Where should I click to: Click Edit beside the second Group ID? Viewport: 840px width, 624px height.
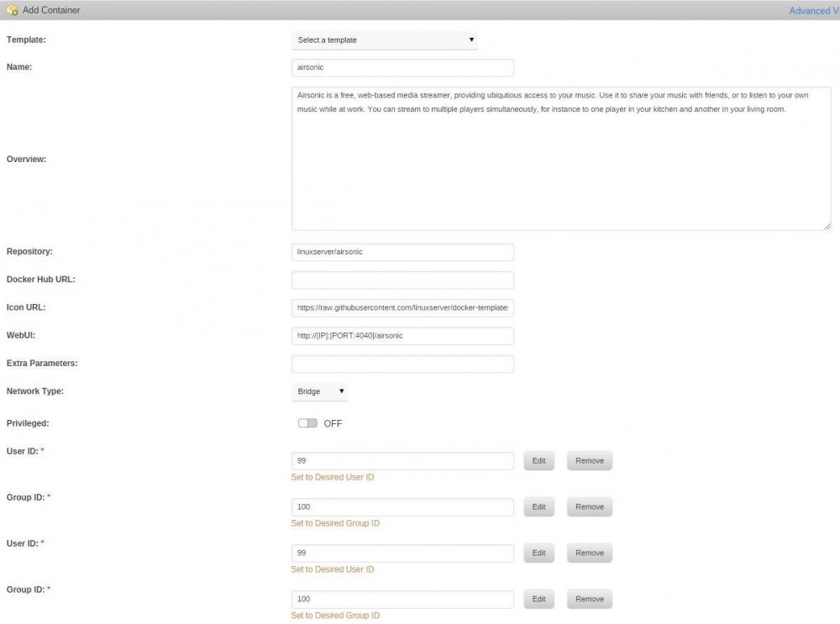(539, 599)
